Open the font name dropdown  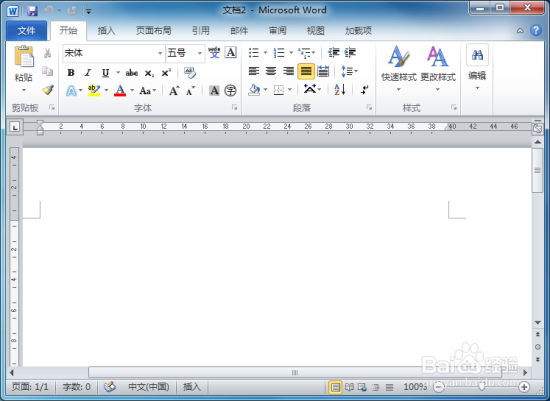tap(160, 53)
